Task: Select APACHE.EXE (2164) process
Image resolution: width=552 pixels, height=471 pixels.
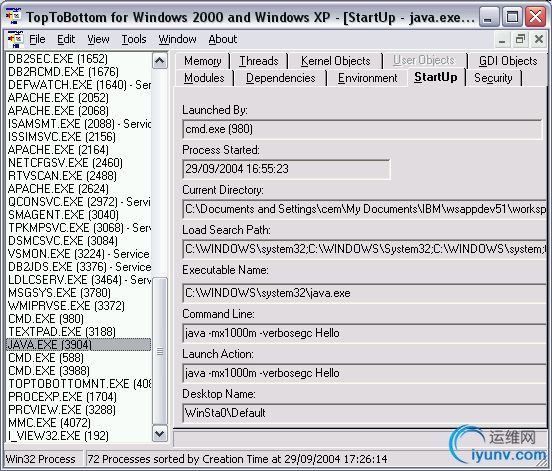Action: click(x=58, y=150)
